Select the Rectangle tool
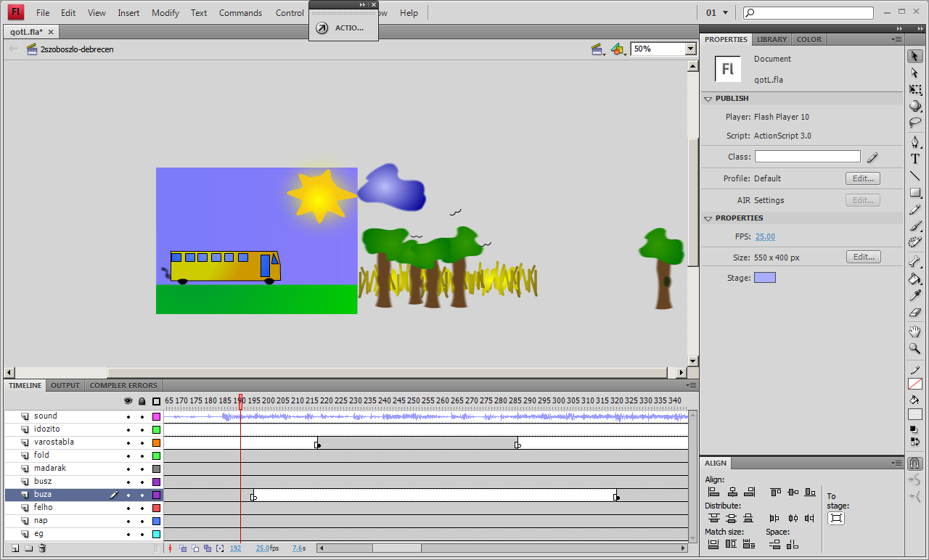 point(915,192)
